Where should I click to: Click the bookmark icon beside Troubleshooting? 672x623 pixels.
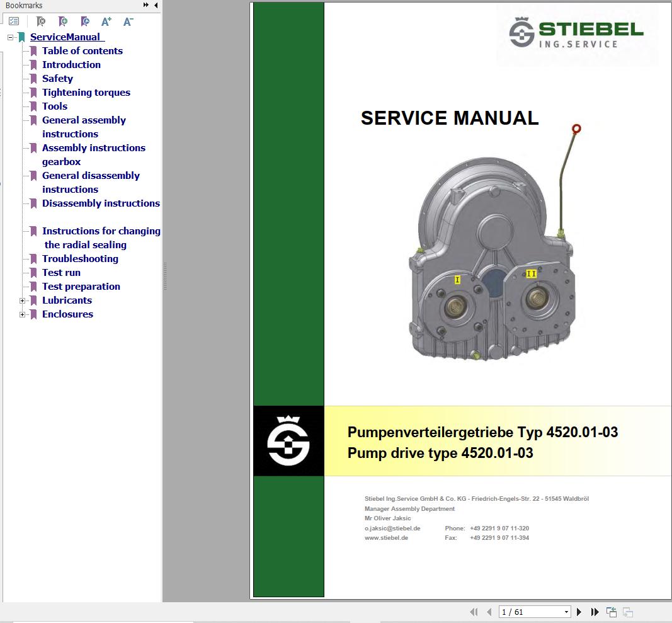pyautogui.click(x=33, y=259)
